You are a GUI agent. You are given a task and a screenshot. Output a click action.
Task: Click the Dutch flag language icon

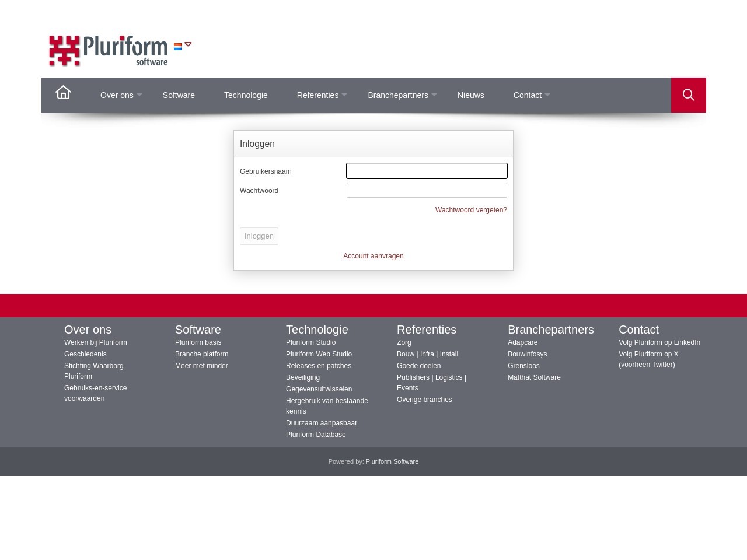click(178, 47)
